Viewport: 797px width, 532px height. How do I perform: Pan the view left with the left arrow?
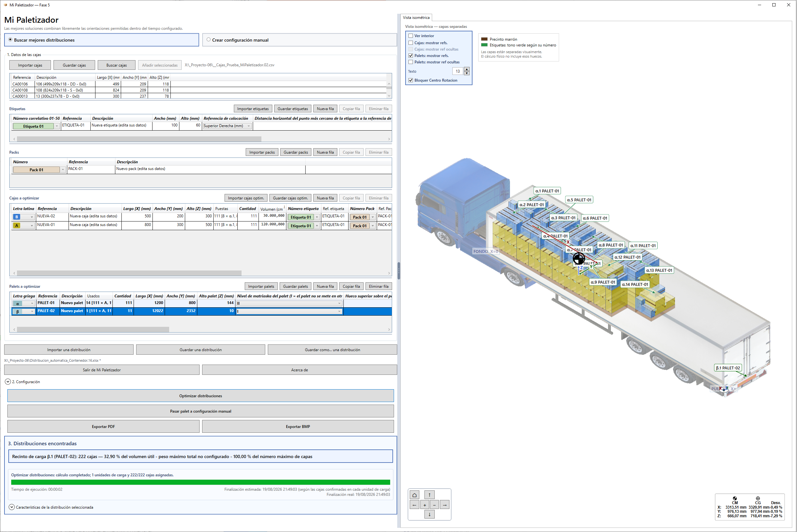tap(415, 505)
